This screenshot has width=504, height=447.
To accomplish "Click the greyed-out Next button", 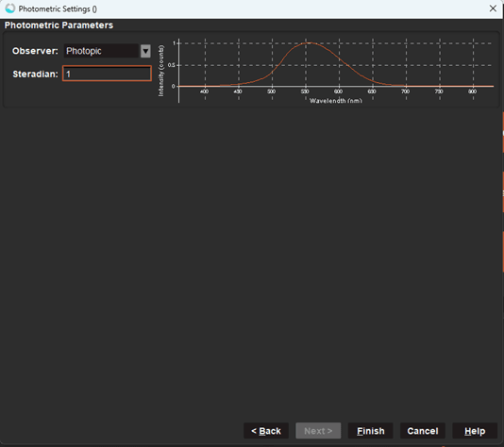I will (318, 431).
